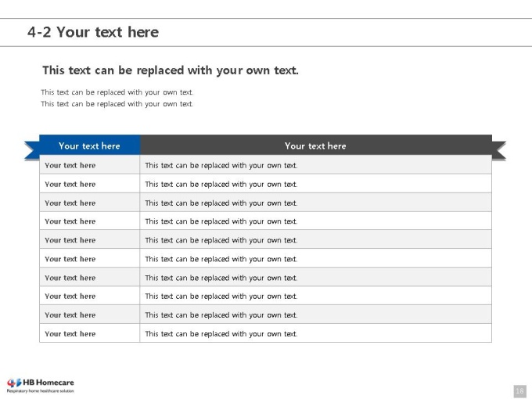Screen dimensions: 532x399
Task: Click the 'HB Homecare' brand name text
Action: click(x=49, y=383)
